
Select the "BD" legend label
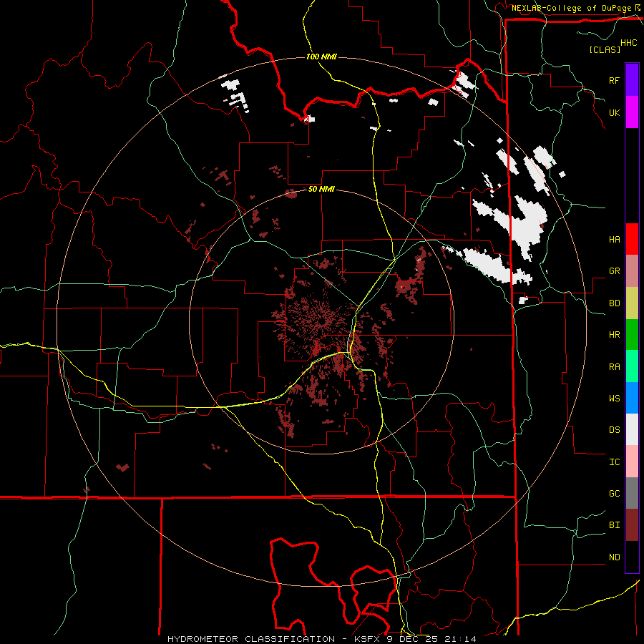coord(614,303)
